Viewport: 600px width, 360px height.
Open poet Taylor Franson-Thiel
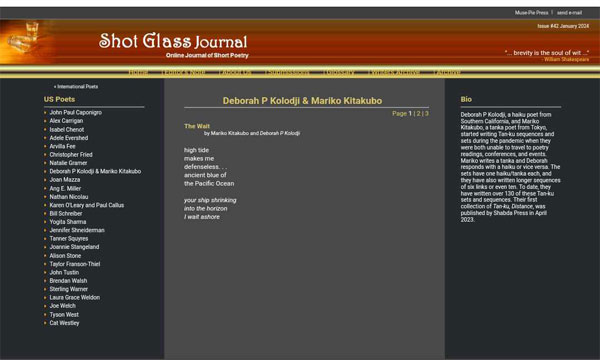click(75, 264)
